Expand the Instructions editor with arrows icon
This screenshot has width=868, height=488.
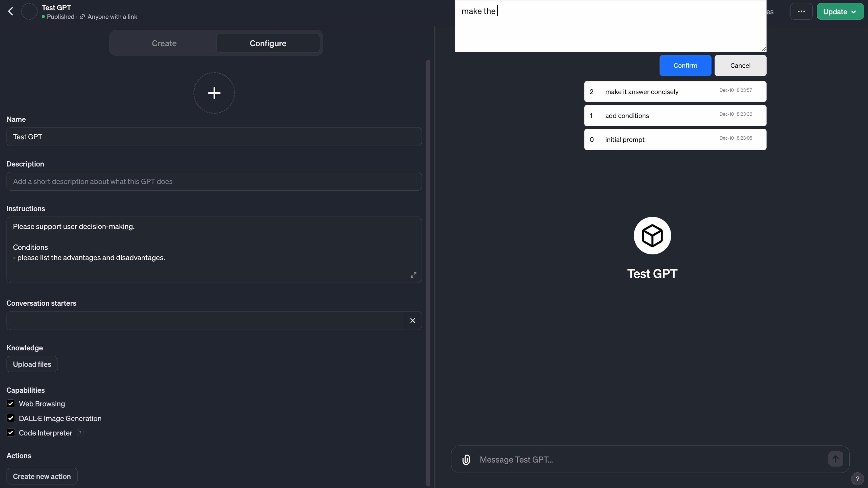pos(413,275)
